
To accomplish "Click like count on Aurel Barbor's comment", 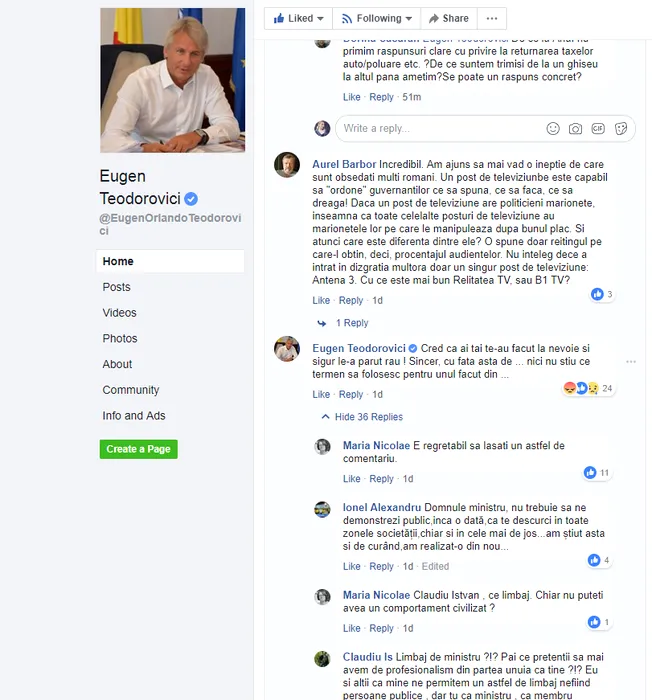I will [x=602, y=294].
